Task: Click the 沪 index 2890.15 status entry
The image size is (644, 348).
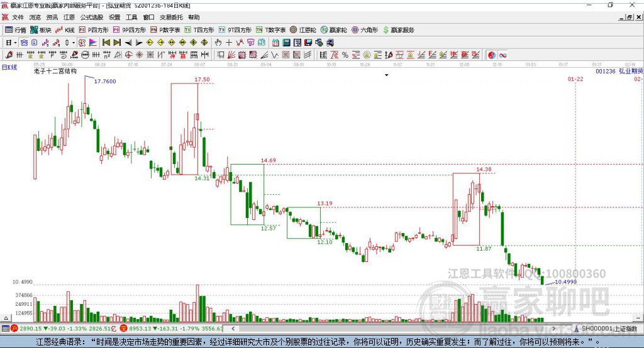Action: pos(62,329)
